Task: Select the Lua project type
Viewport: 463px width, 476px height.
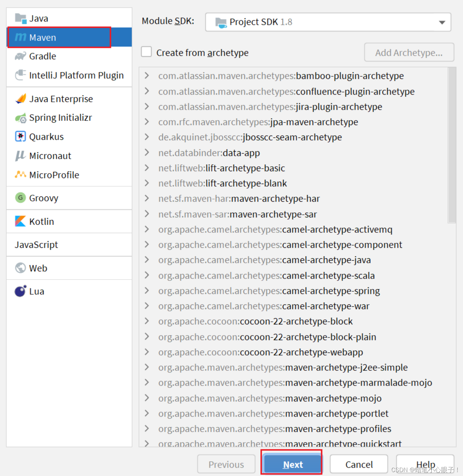Action: 37,291
